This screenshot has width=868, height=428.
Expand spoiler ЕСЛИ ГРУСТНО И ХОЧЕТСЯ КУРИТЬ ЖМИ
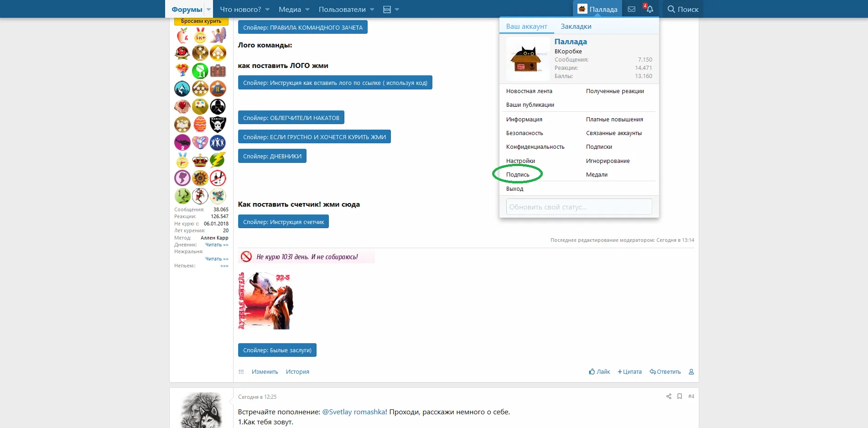click(314, 137)
